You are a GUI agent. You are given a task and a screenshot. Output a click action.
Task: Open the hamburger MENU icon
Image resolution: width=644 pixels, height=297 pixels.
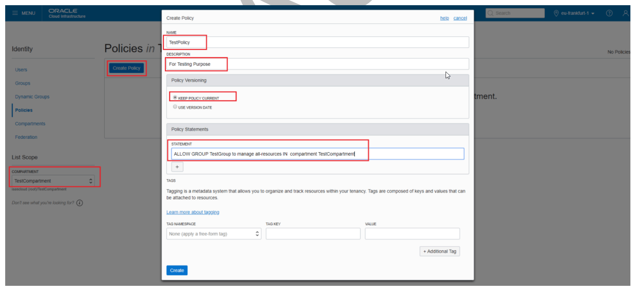(x=15, y=13)
